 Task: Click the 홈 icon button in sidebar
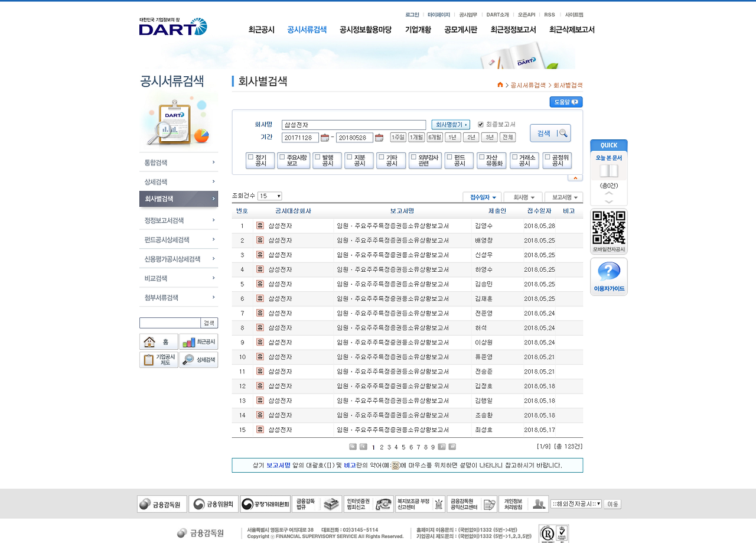pyautogui.click(x=159, y=342)
